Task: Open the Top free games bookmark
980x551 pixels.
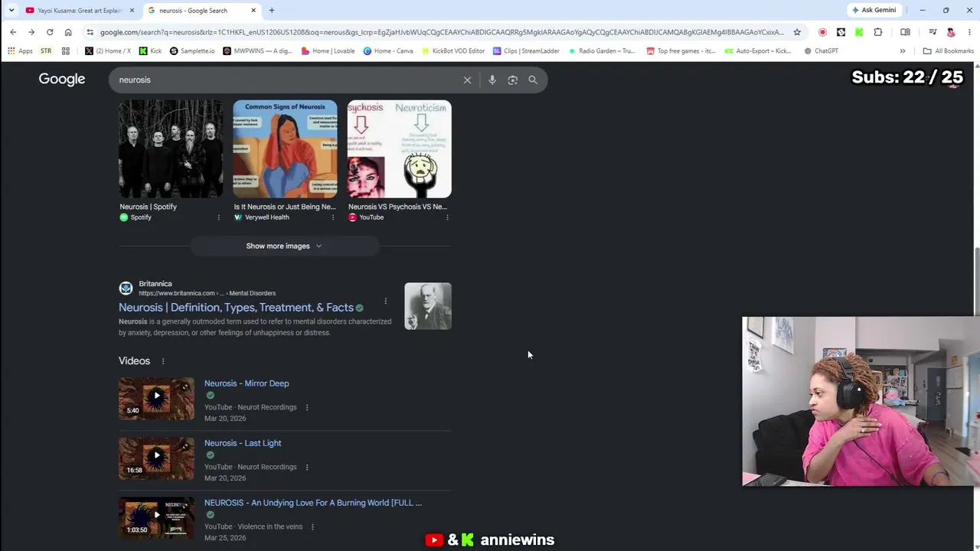Action: (x=681, y=51)
